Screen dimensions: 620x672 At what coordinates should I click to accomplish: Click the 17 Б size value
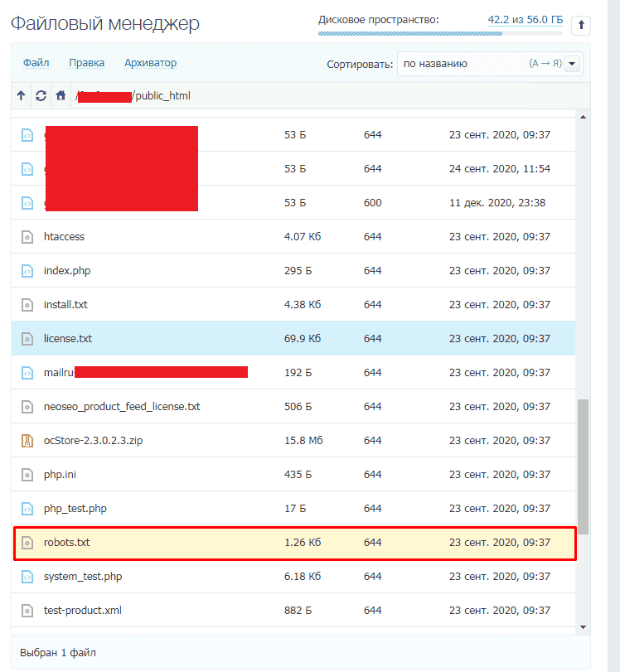click(295, 508)
